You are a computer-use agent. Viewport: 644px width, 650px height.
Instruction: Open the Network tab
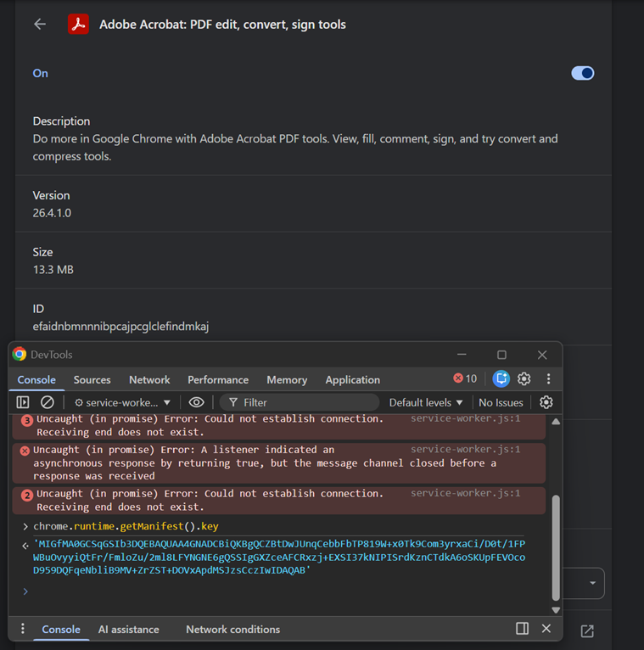149,379
